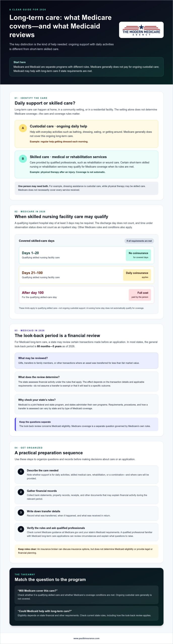
Task: Click the 'Could Medicaid help with long-term care?' card
Action: pyautogui.click(x=86, y=613)
